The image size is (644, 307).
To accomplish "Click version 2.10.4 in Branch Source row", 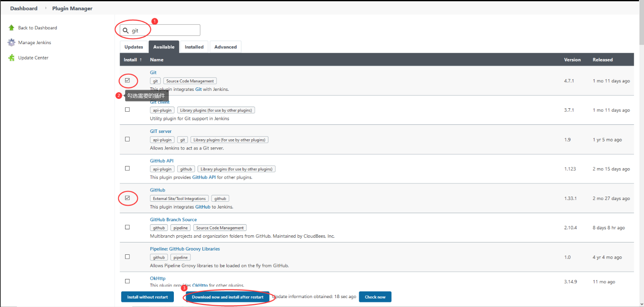I will pyautogui.click(x=570, y=228).
